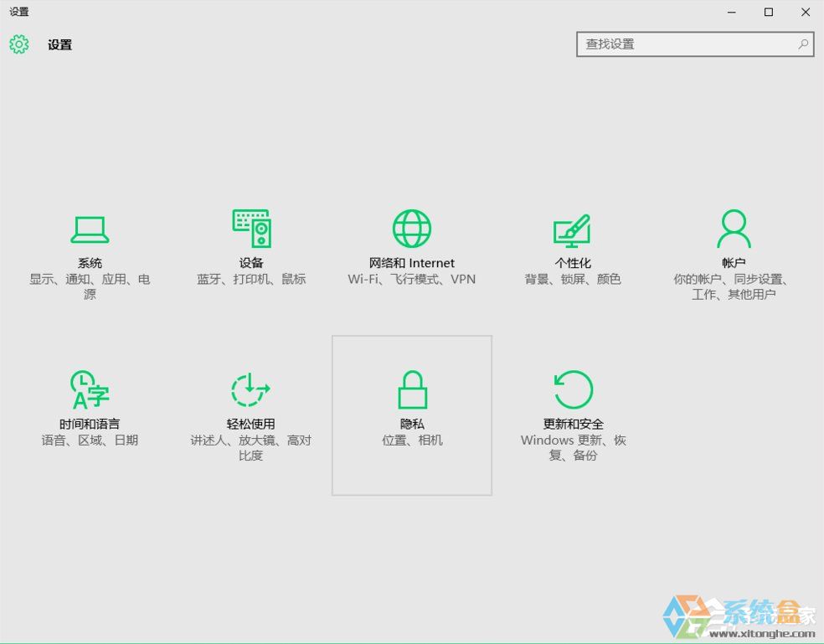Click the Wi-Fi、飞行模式、VPN subtitle
Viewport: 824px width, 644px height.
coord(411,279)
